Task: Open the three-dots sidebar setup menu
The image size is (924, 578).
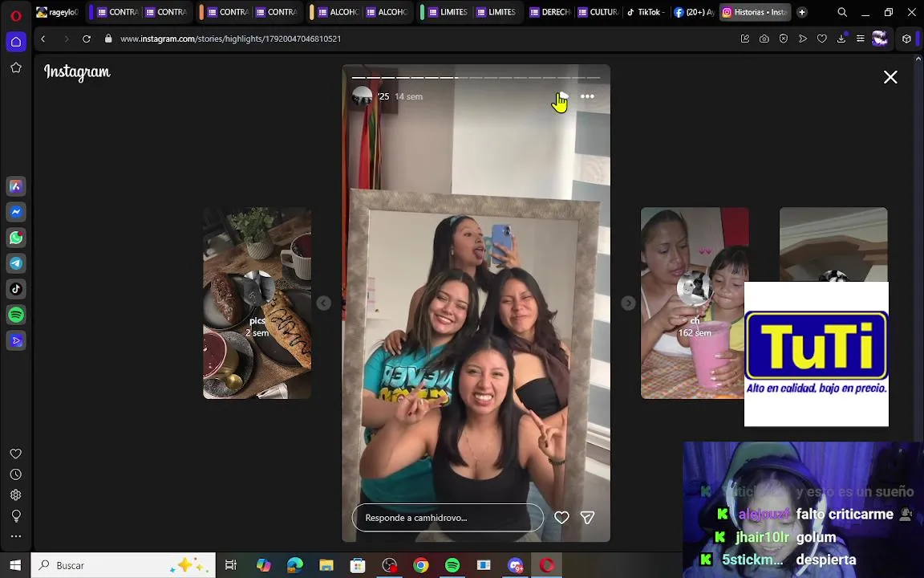Action: [16, 536]
